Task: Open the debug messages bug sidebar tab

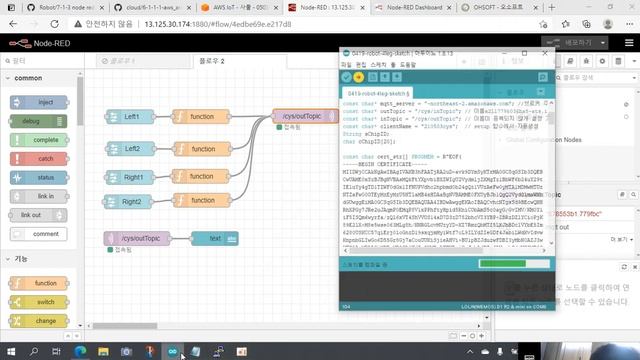Action: [x=586, y=61]
